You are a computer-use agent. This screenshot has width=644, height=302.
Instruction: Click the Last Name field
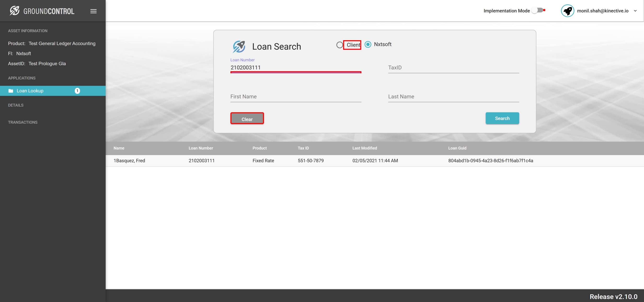click(x=453, y=97)
